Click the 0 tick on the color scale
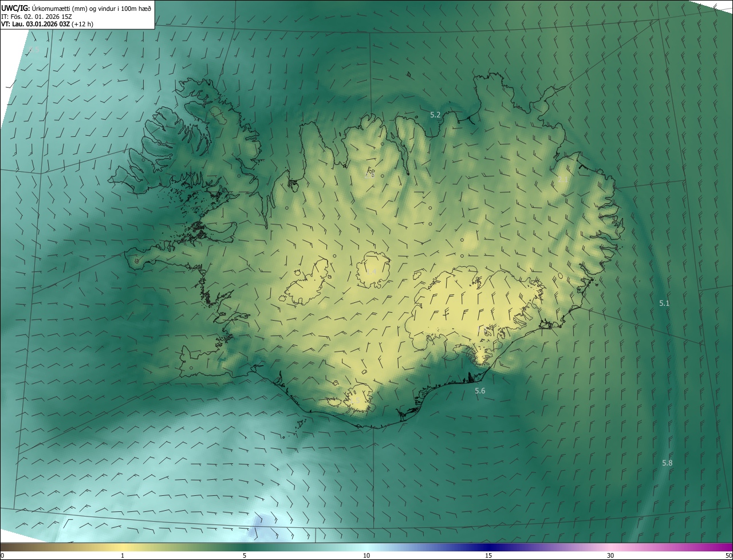The height and width of the screenshot is (560, 733). 2,555
